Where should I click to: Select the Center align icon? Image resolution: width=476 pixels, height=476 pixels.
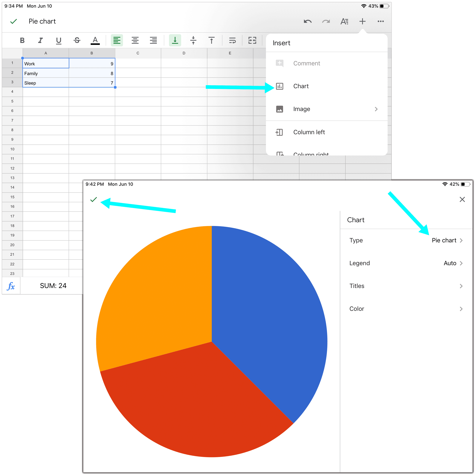[135, 40]
